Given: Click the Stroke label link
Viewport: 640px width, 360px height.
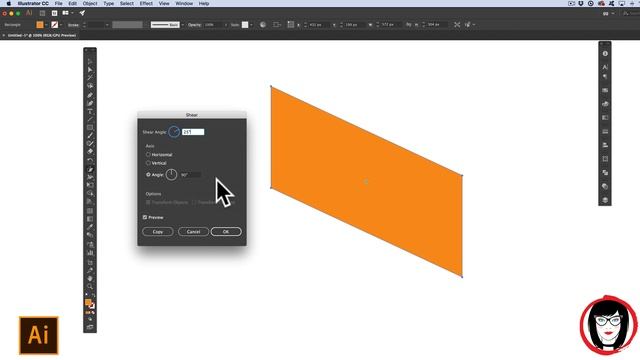Looking at the screenshot, I should [x=73, y=25].
